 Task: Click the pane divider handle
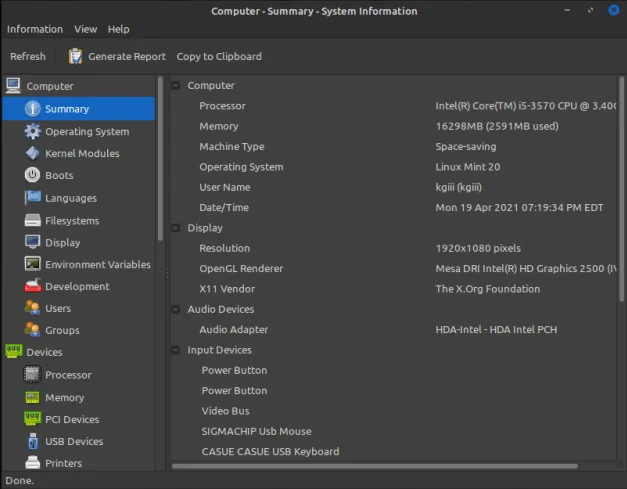point(167,273)
